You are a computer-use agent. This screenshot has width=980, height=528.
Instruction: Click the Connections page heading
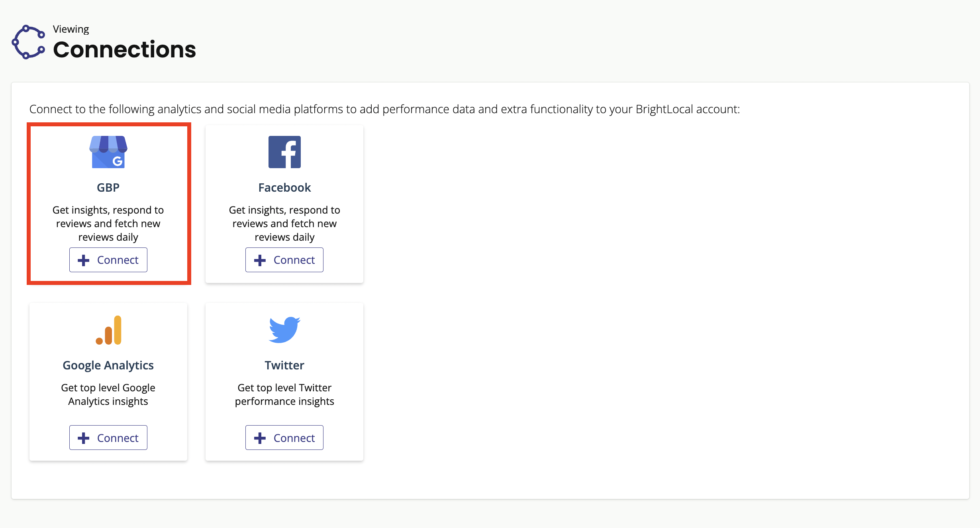tap(124, 49)
